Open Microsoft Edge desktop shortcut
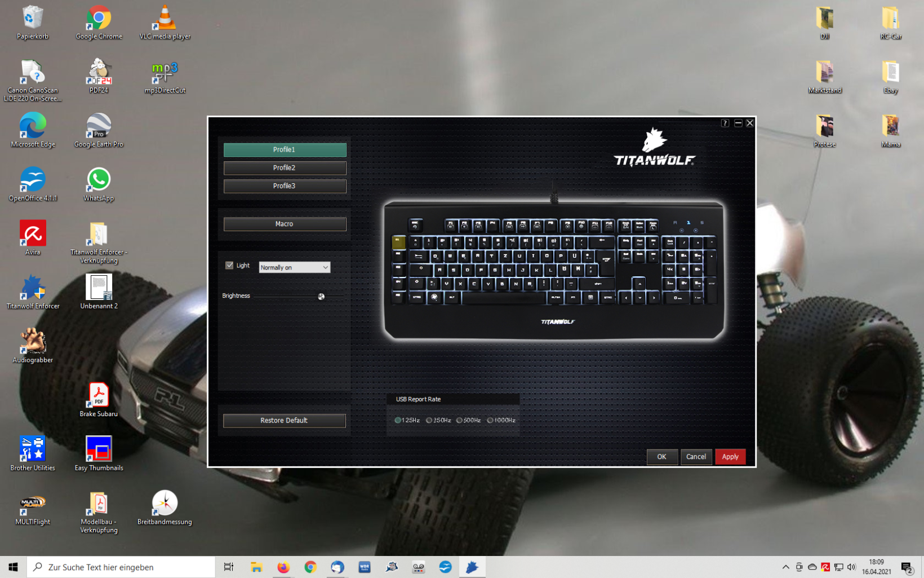The image size is (924, 578). [x=33, y=130]
